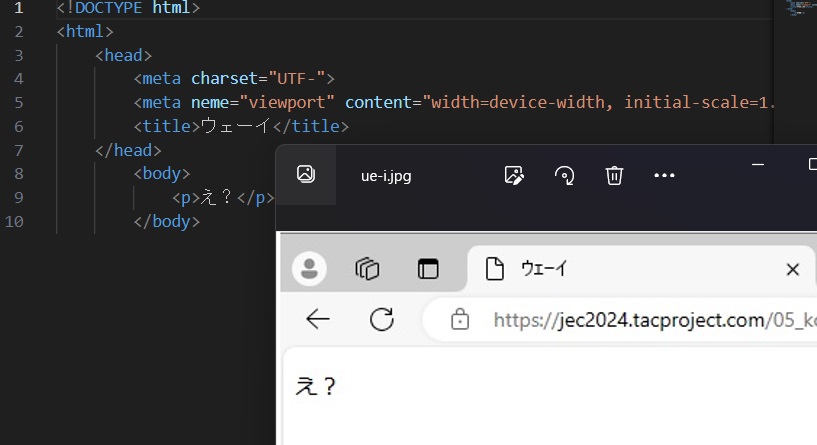The height and width of the screenshot is (445, 817).
Task: Open the image edit tool
Action: tap(514, 176)
